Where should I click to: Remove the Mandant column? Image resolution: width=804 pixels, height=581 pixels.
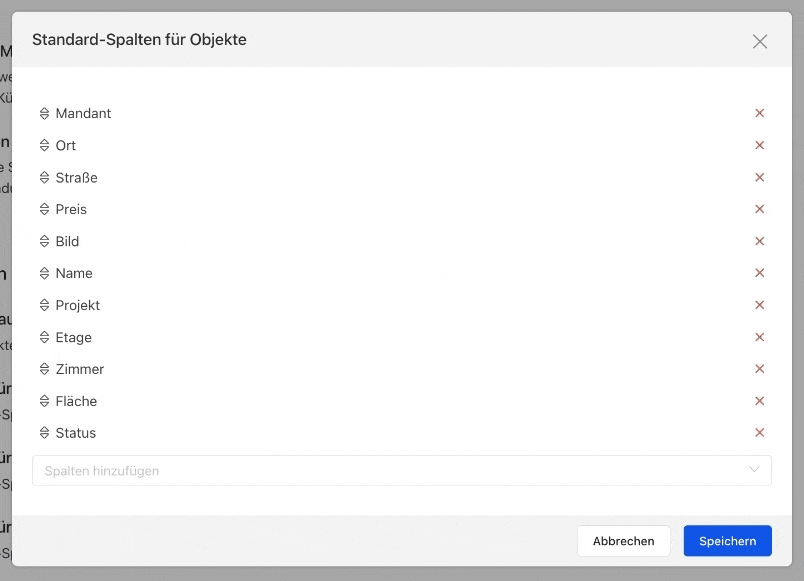(759, 113)
